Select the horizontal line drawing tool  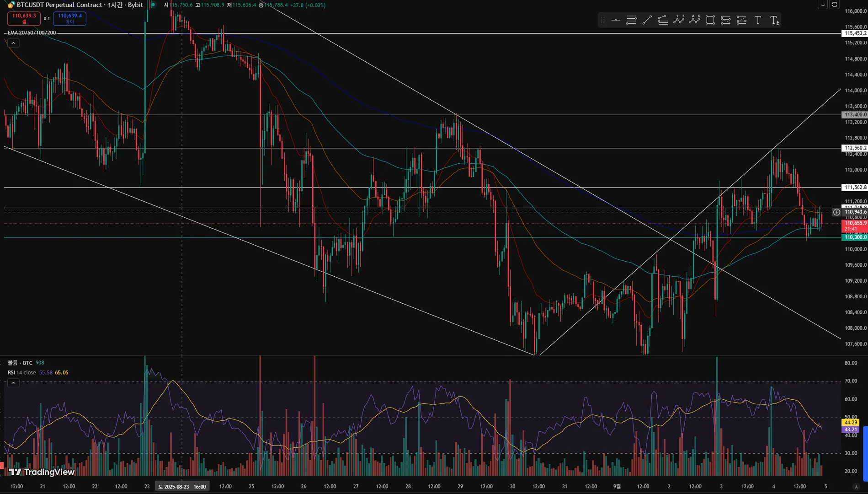(x=616, y=20)
